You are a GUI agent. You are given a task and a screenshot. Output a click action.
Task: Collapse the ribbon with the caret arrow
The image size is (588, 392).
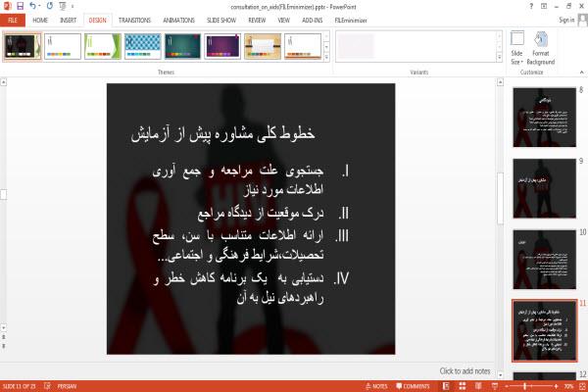click(x=581, y=72)
